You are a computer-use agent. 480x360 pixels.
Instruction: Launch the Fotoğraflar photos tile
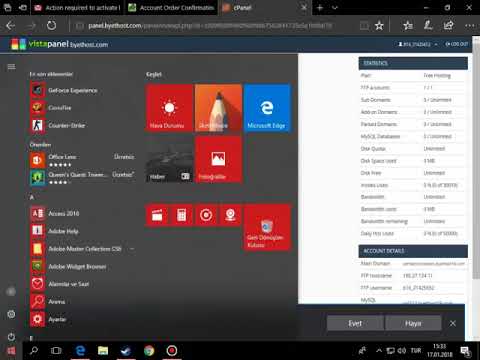[218, 160]
